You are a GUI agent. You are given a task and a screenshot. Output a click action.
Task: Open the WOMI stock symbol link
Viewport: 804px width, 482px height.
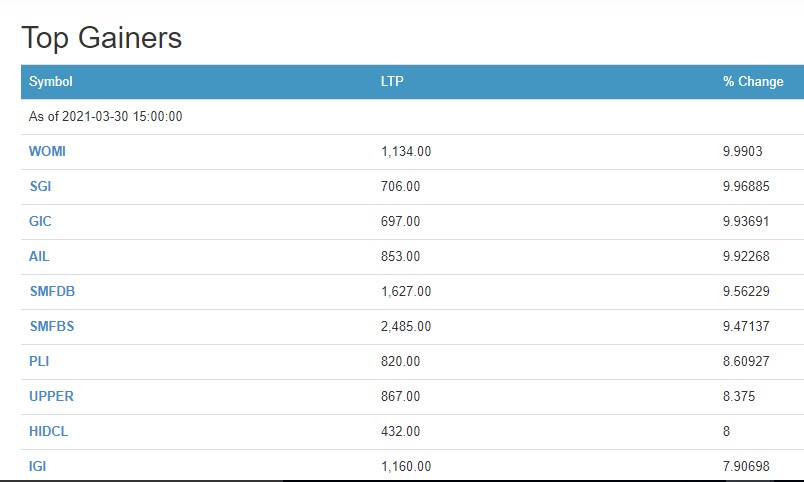(47, 151)
